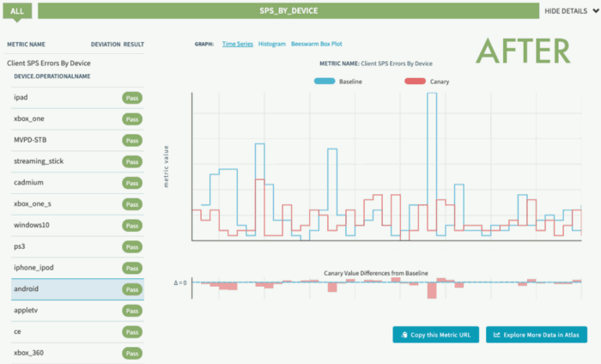This screenshot has width=601, height=364.
Task: Click the Pass badge for ps3
Action: (132, 246)
